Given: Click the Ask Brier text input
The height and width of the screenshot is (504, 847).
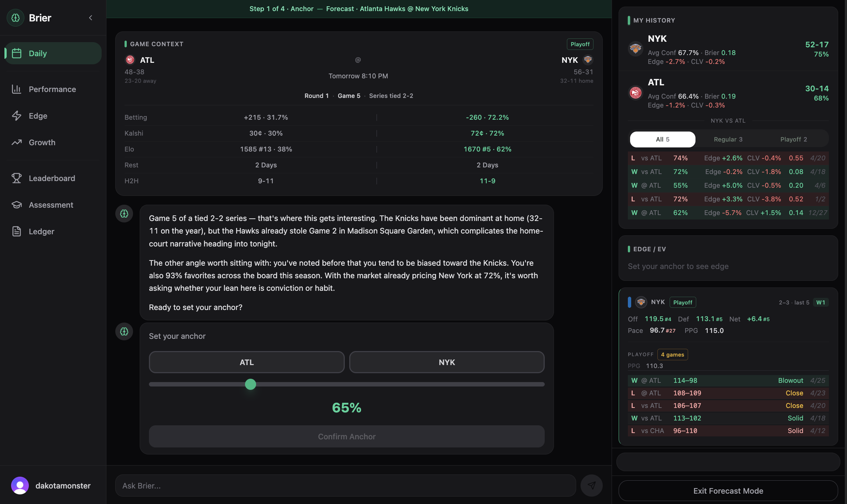Looking at the screenshot, I should (346, 486).
